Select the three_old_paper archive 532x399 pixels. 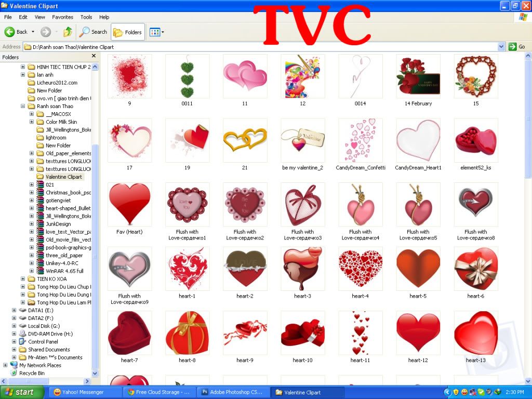point(64,256)
